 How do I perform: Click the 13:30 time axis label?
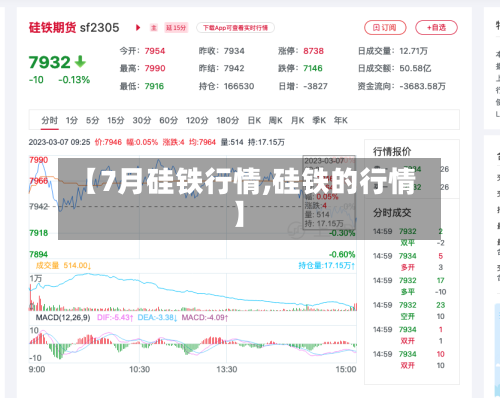(x=227, y=369)
